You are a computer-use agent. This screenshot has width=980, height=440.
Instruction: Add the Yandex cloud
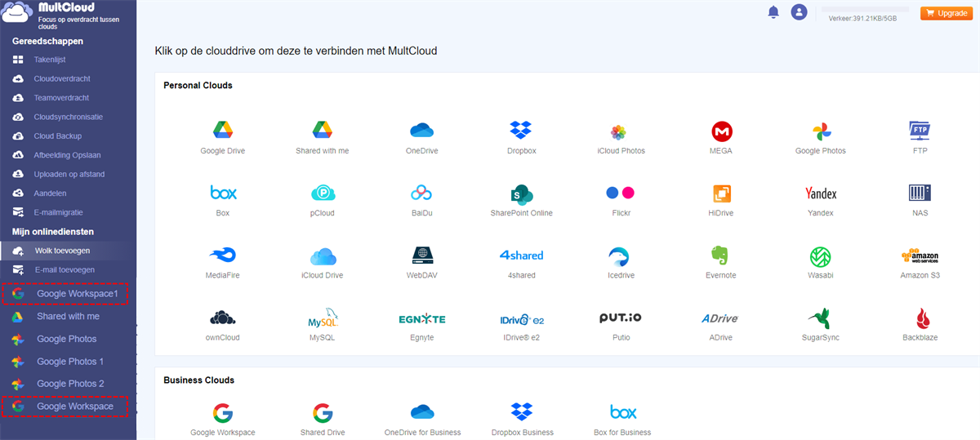[x=821, y=193]
